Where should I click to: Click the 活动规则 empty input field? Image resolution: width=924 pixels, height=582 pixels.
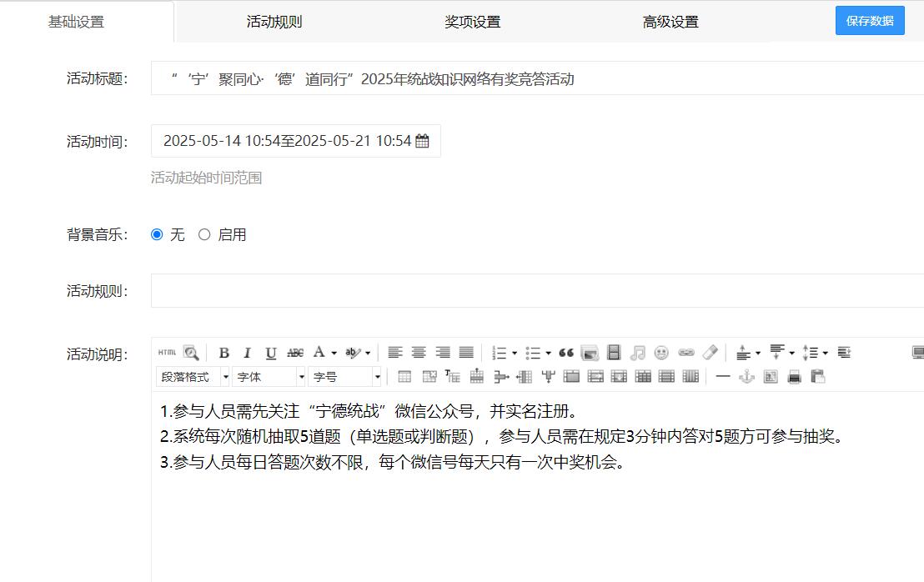537,290
